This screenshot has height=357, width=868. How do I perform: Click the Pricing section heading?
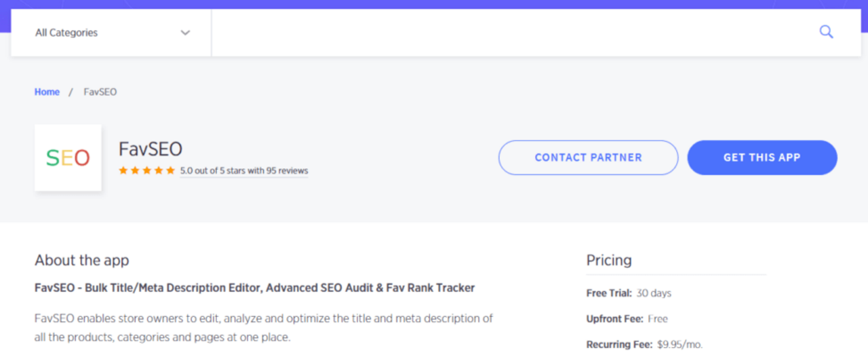pyautogui.click(x=609, y=260)
